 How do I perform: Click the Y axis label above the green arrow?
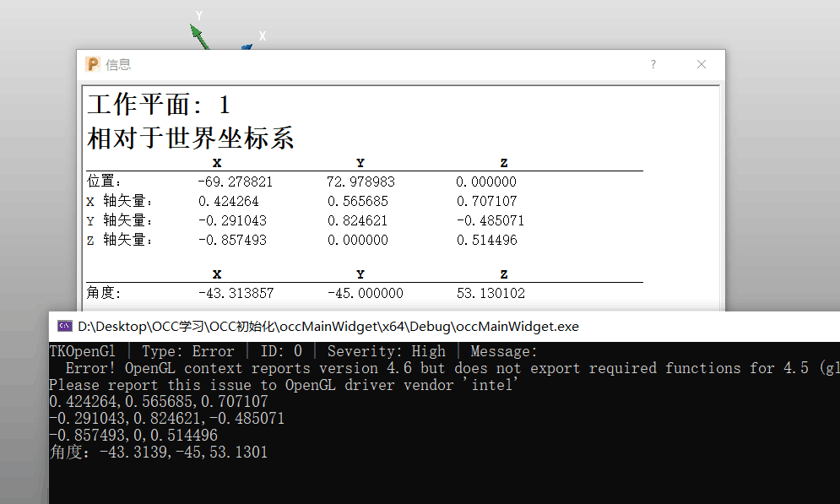pyautogui.click(x=198, y=14)
